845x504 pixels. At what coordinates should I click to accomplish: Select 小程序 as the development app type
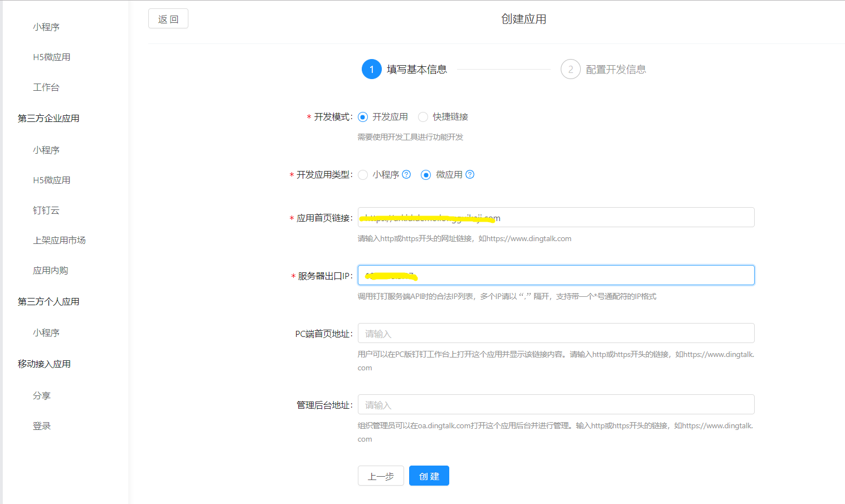pos(363,174)
